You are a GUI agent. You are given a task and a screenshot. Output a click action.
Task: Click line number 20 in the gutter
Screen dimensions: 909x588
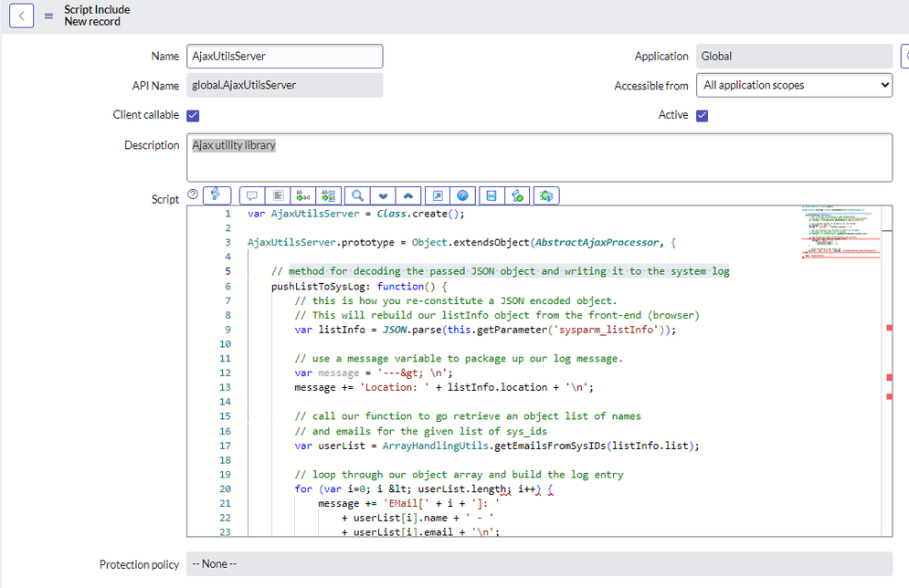coord(225,489)
